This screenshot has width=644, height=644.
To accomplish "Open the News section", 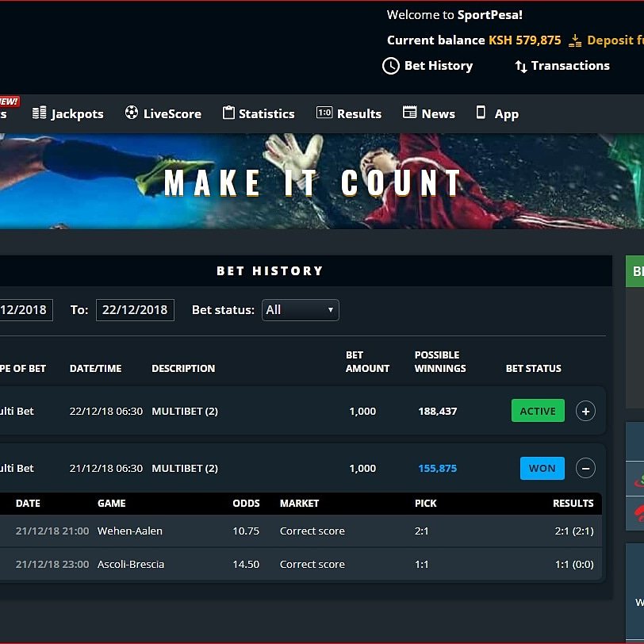I will (x=429, y=113).
